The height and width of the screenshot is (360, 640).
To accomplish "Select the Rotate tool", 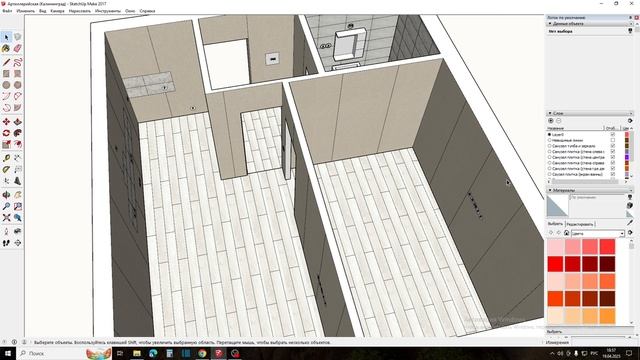I will pyautogui.click(x=6, y=133).
